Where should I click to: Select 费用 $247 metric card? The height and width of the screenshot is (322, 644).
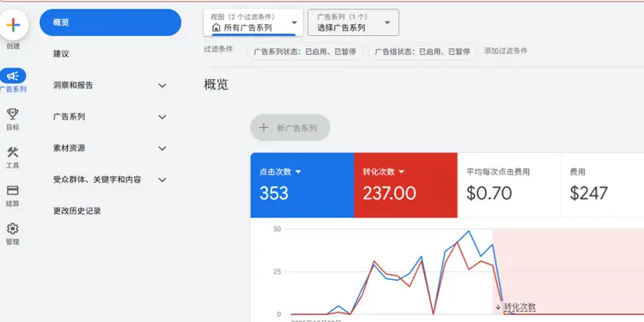point(602,185)
